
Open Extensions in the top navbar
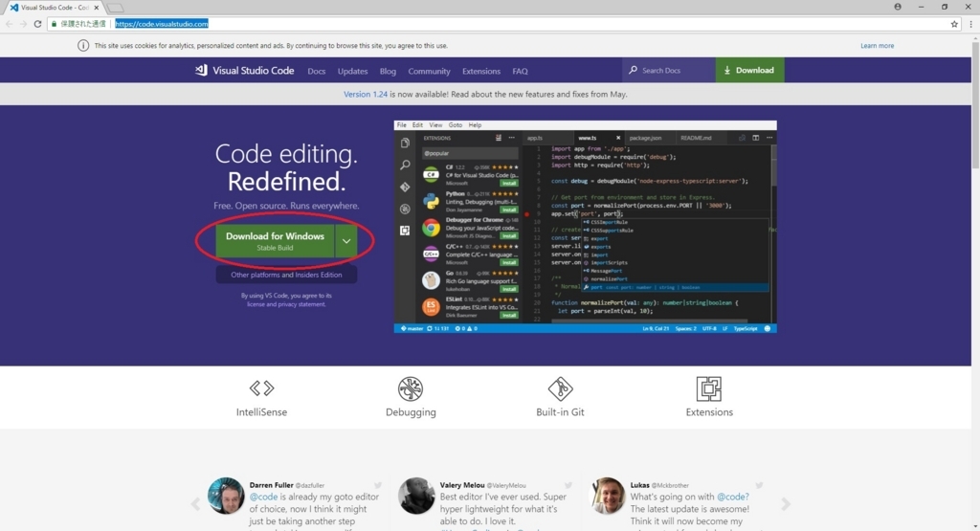(x=481, y=71)
